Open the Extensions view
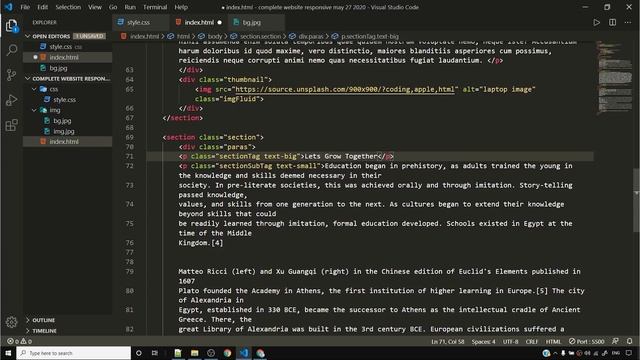 (11, 125)
